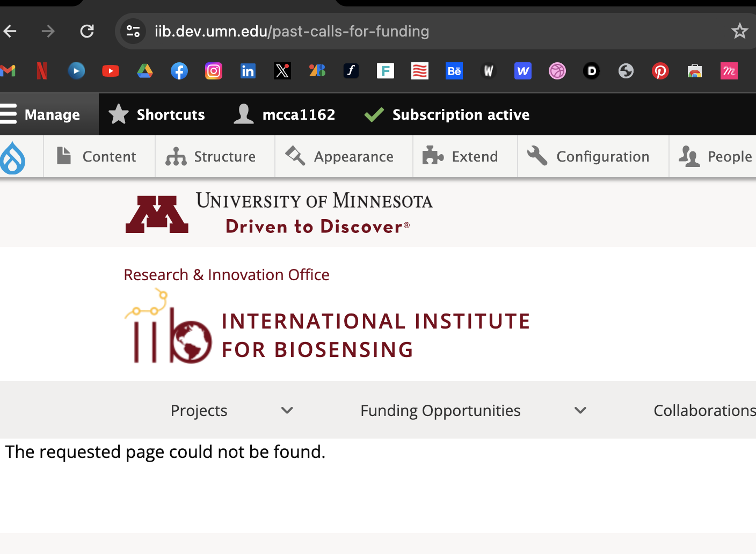The height and width of the screenshot is (554, 756).
Task: Click the browser reload icon
Action: (87, 31)
